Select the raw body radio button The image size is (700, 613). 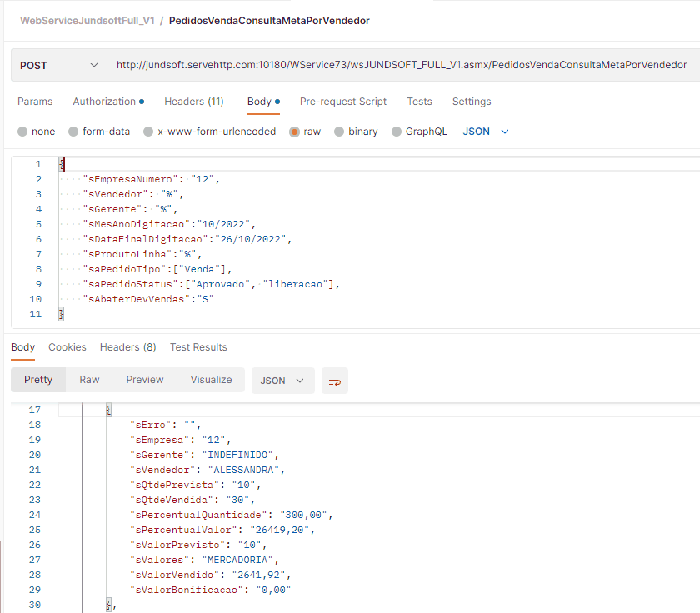tap(294, 132)
